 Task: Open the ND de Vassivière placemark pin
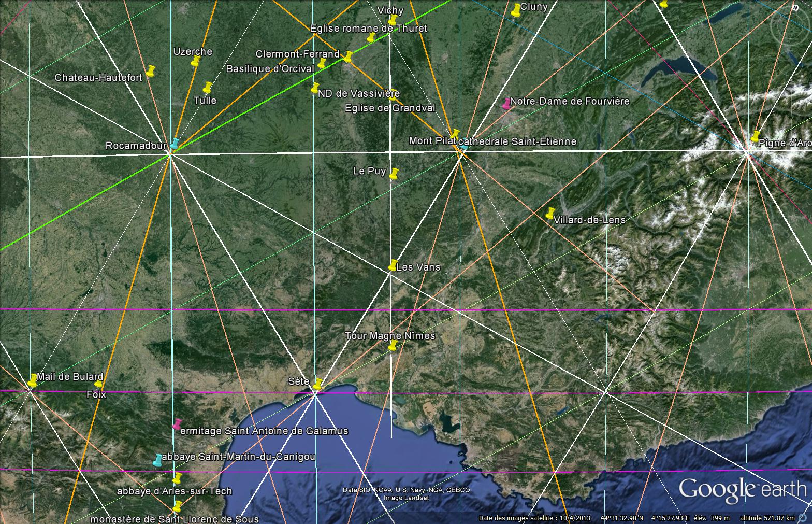tap(315, 88)
